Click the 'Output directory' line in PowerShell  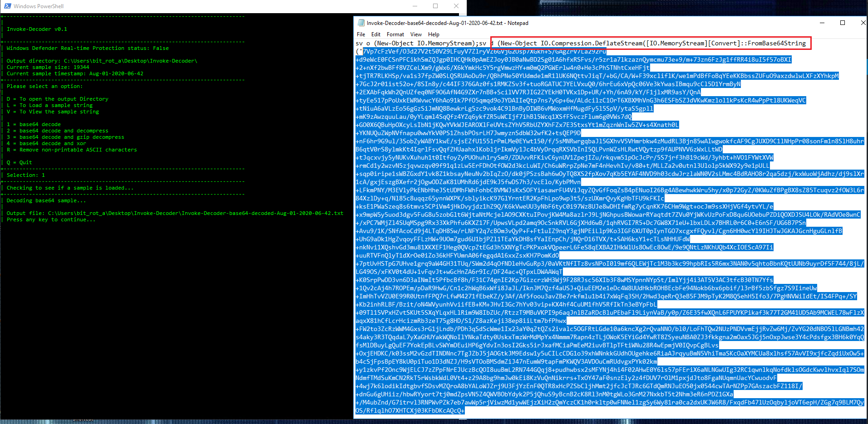(102, 61)
